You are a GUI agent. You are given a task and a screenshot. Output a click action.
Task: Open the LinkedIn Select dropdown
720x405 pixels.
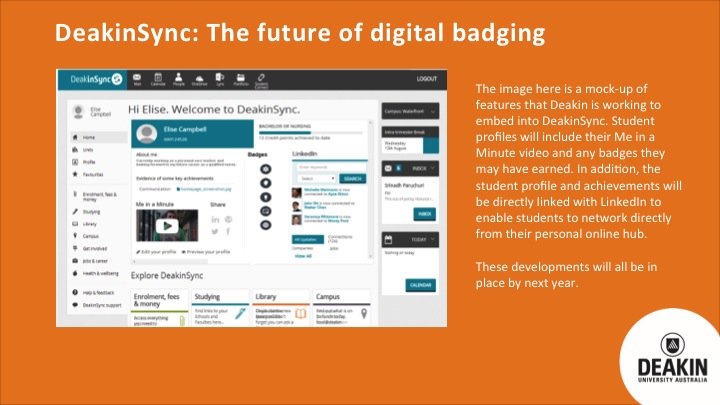(317, 179)
